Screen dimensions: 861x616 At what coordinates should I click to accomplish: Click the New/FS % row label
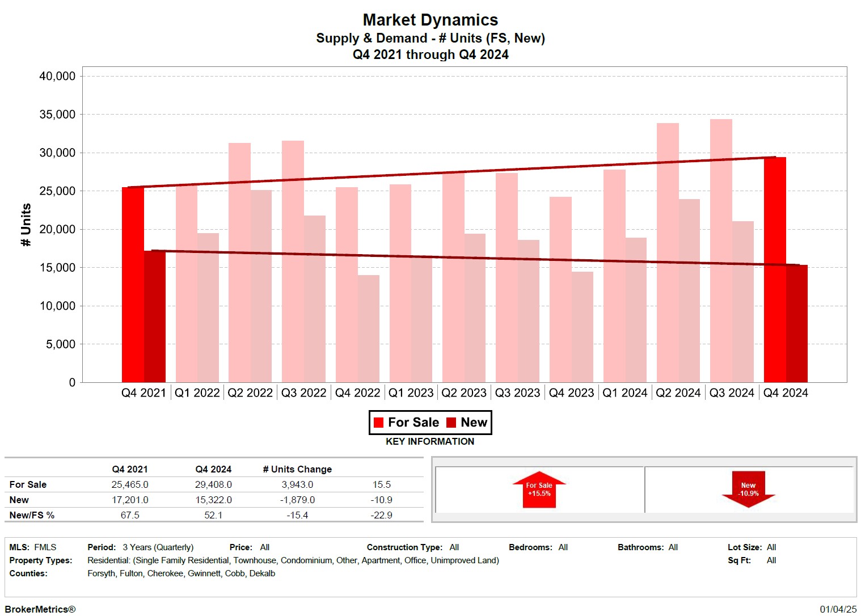tap(32, 516)
